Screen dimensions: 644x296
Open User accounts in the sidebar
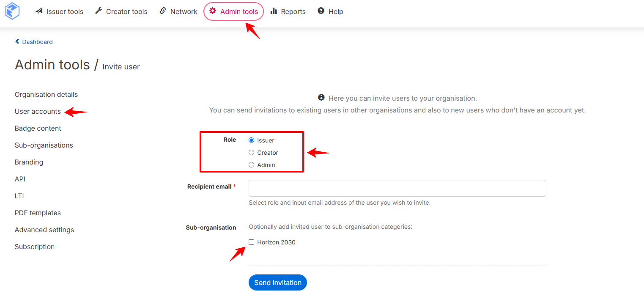pos(38,112)
